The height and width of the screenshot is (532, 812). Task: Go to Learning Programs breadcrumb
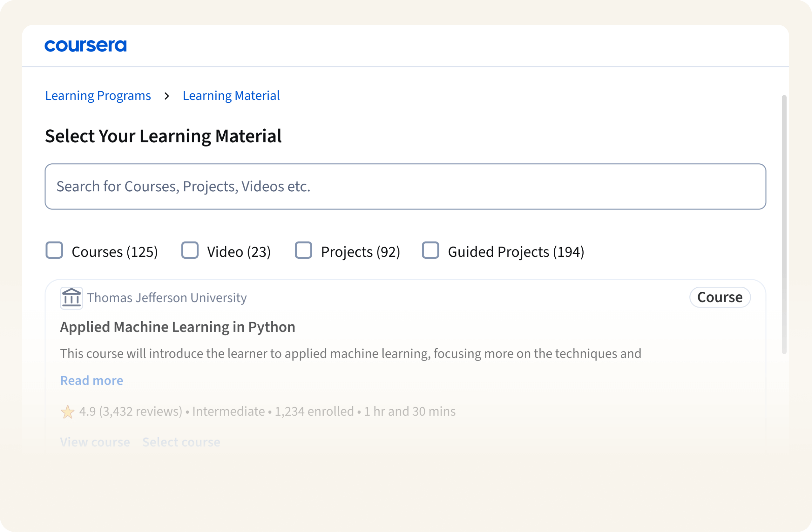coord(98,96)
